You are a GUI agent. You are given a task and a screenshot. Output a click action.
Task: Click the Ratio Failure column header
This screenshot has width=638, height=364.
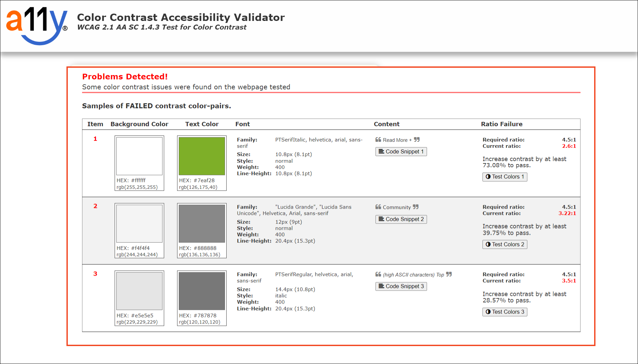(x=501, y=124)
